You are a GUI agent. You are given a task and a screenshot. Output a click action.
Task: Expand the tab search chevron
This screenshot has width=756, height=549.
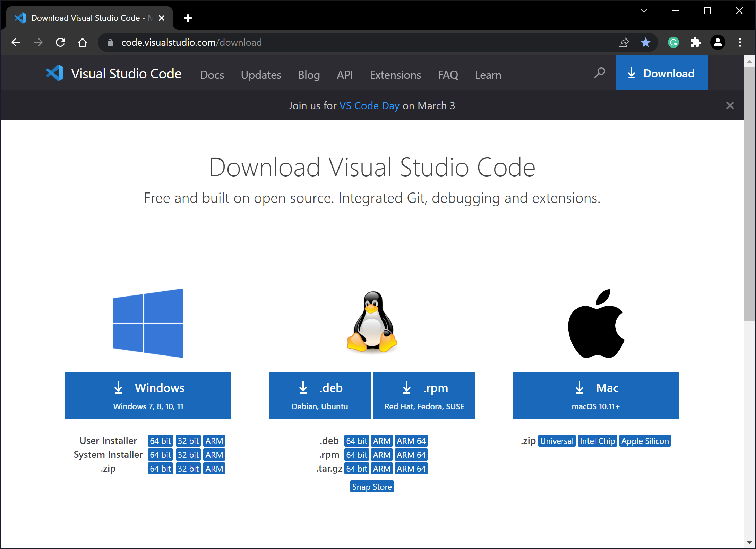click(x=644, y=11)
